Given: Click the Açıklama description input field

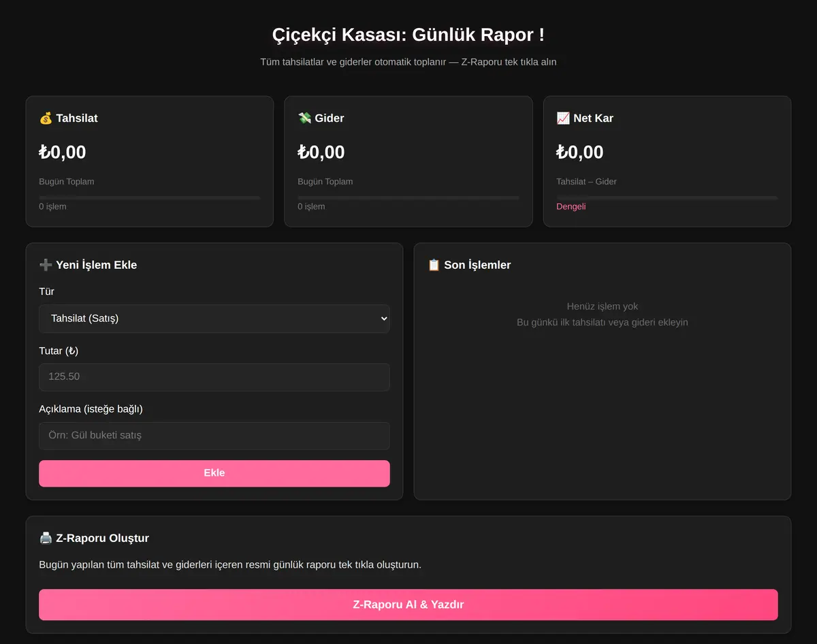Looking at the screenshot, I should [x=214, y=436].
